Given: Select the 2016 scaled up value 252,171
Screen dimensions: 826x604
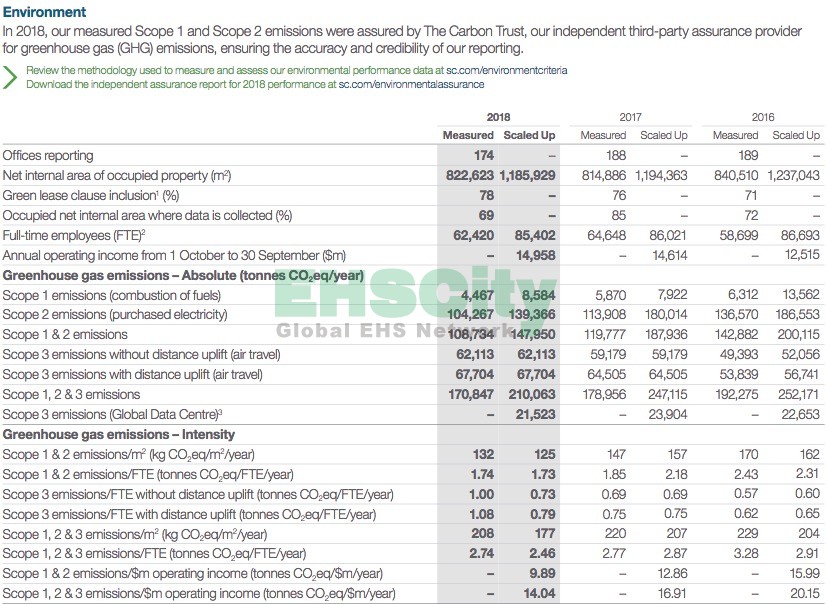Looking at the screenshot, I should click(795, 394).
